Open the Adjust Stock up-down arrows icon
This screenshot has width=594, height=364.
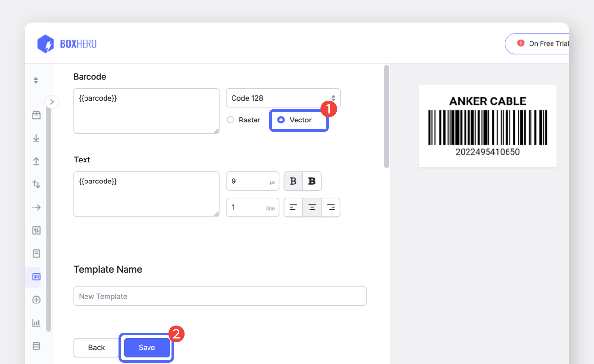point(36,184)
